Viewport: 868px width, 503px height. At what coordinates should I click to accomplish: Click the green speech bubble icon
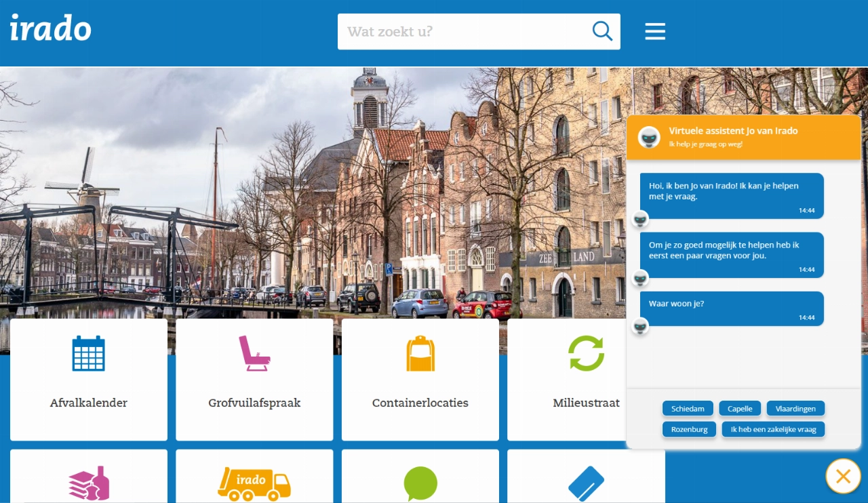420,484
